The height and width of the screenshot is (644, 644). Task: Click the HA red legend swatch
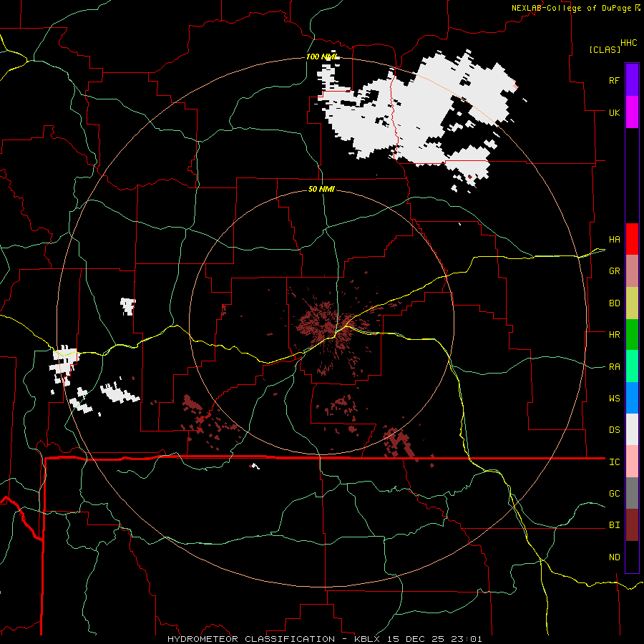(x=632, y=239)
